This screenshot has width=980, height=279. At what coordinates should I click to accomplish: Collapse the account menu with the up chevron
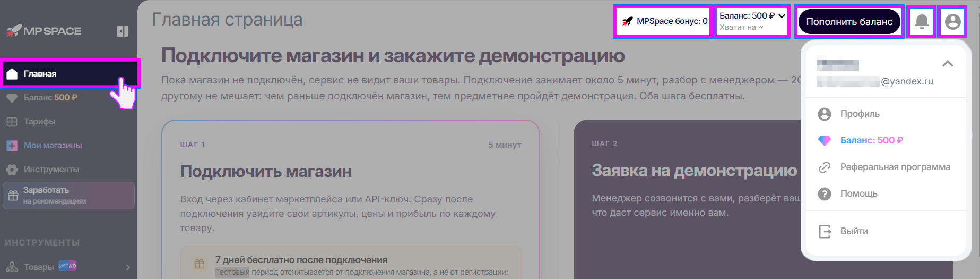[x=948, y=64]
